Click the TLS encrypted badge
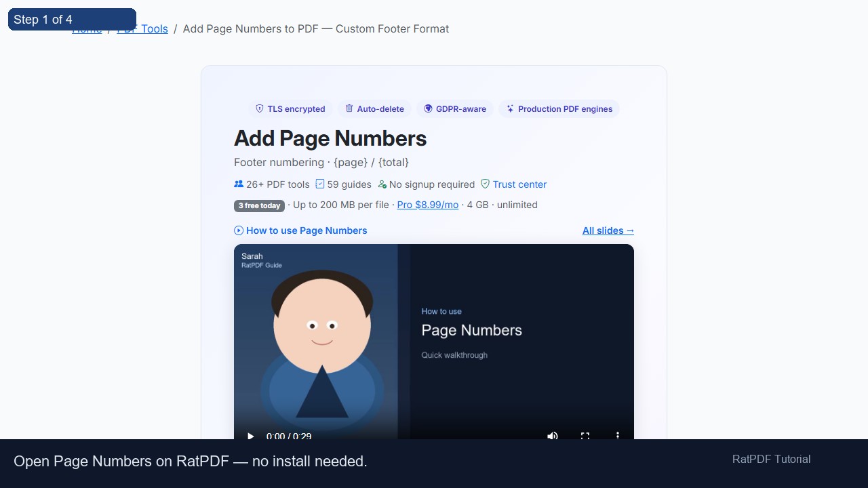Screen dimensions: 868x488 [x=290, y=108]
